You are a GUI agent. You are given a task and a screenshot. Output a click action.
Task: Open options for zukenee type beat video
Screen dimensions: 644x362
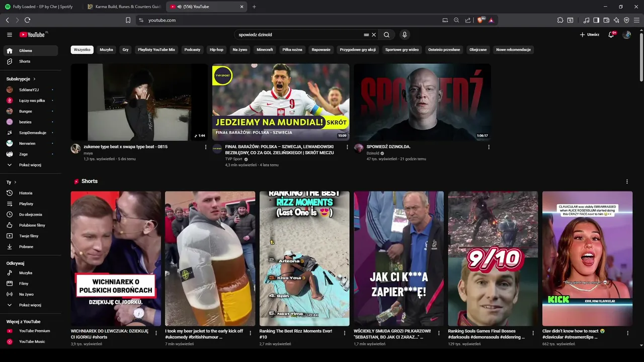point(205,147)
